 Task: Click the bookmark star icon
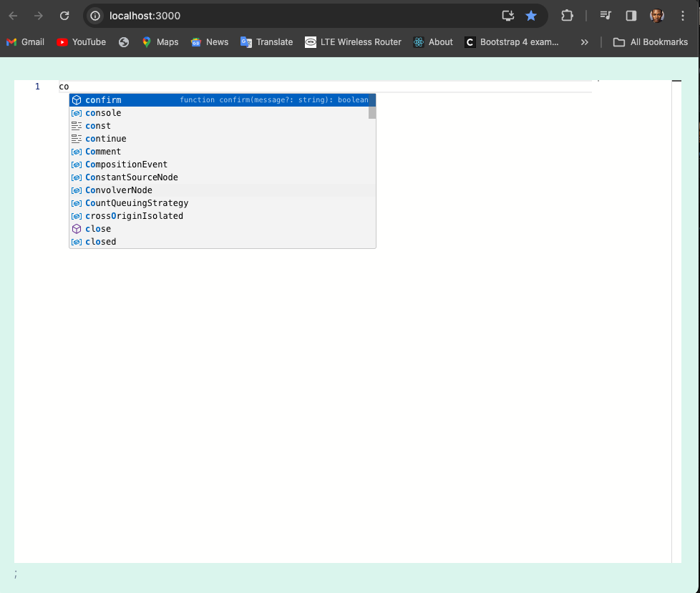point(531,16)
